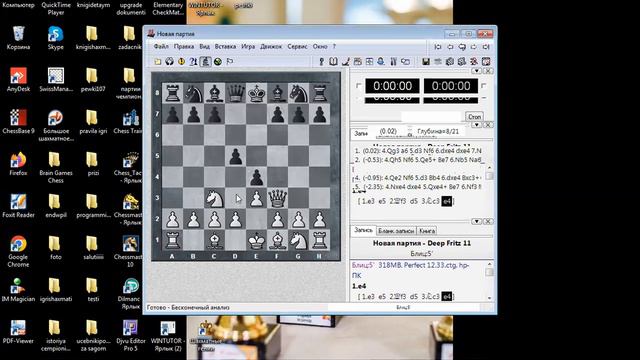This screenshot has width=640, height=360.
Task: Open the Движок menu
Action: tap(271, 47)
